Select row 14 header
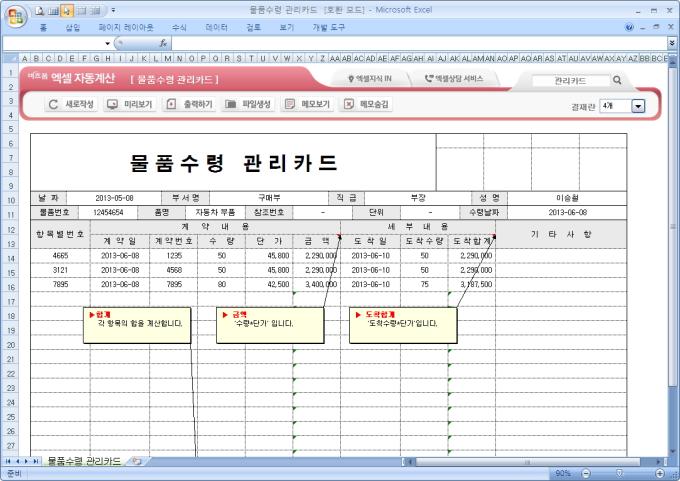 coord(11,258)
